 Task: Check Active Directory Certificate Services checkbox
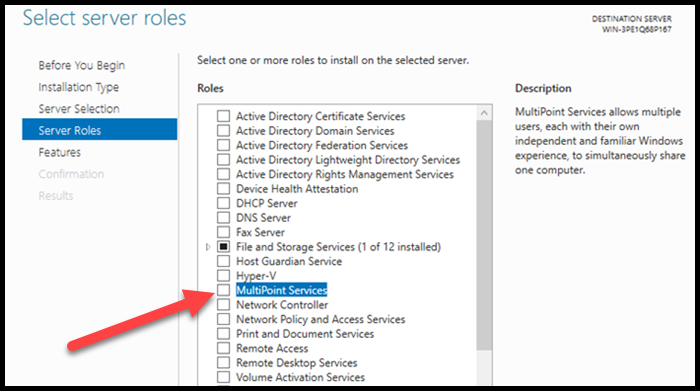click(x=223, y=116)
